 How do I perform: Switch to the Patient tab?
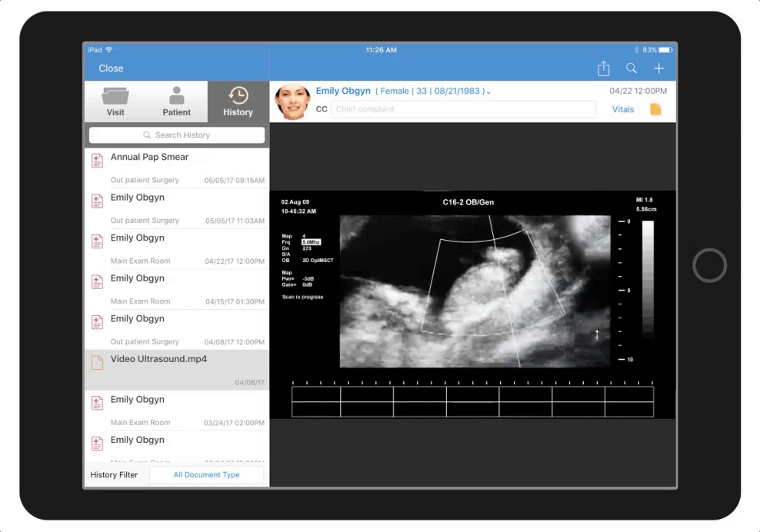[x=176, y=101]
